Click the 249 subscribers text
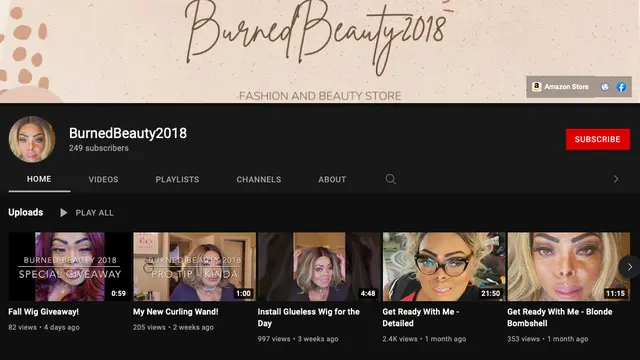 (x=98, y=148)
